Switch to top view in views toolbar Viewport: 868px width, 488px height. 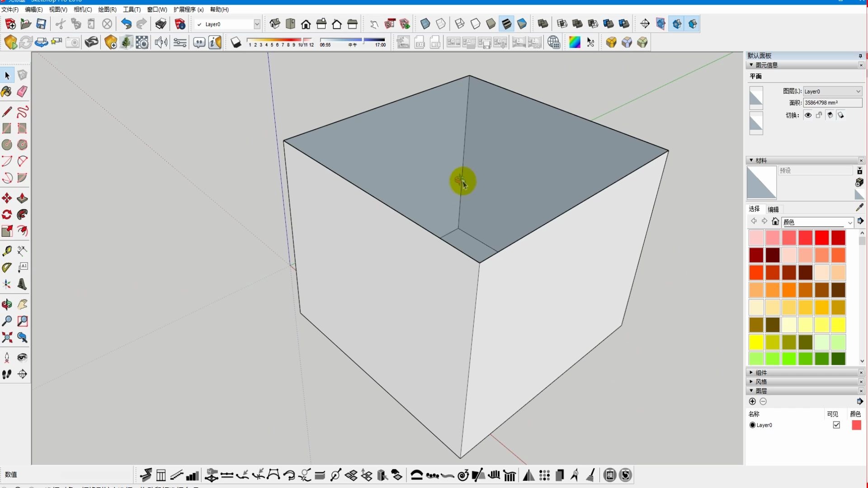291,23
